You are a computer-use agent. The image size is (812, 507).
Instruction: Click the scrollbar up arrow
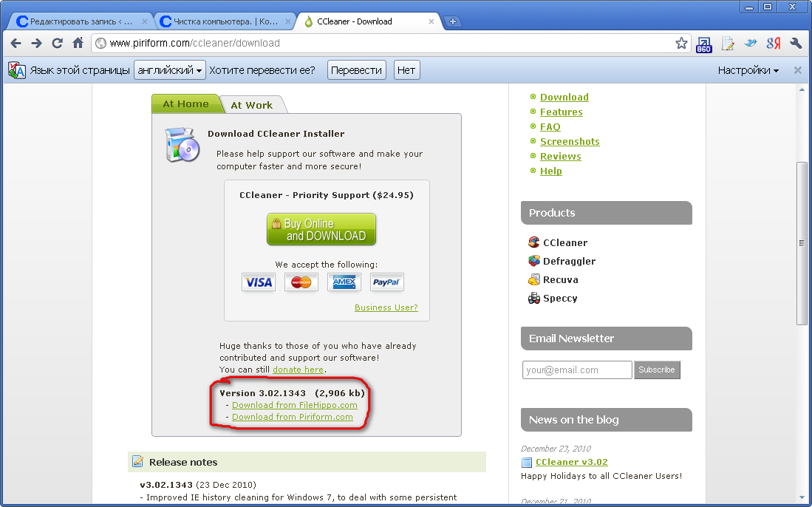802,90
